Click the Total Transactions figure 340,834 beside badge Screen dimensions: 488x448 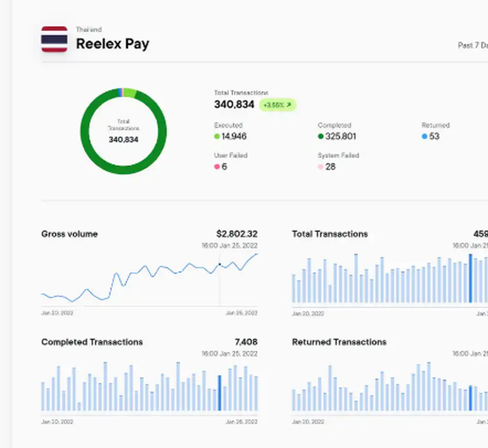click(x=234, y=104)
